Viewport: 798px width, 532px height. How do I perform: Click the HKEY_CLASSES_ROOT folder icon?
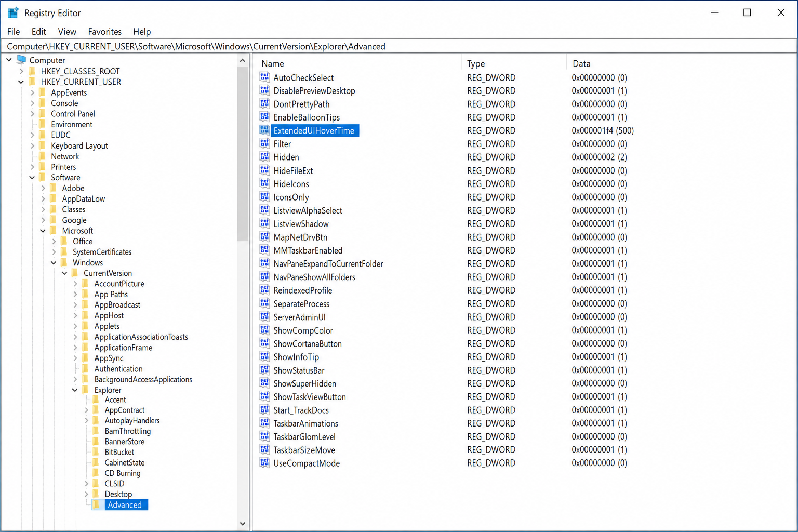(x=33, y=71)
